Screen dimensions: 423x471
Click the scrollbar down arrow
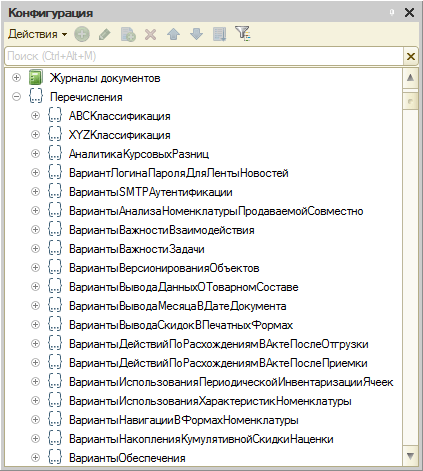tap(410, 456)
